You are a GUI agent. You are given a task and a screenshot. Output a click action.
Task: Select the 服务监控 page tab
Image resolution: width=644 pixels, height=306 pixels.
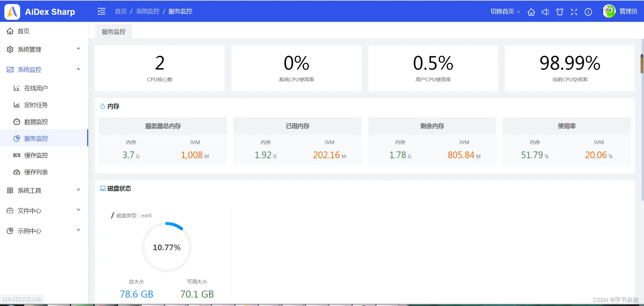(114, 32)
